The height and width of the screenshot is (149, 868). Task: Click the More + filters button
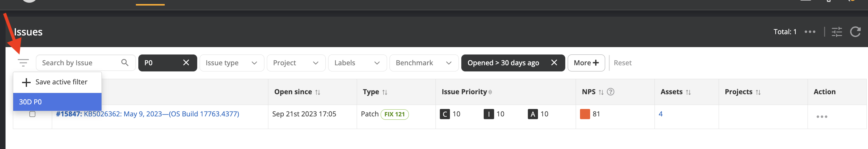tap(586, 63)
